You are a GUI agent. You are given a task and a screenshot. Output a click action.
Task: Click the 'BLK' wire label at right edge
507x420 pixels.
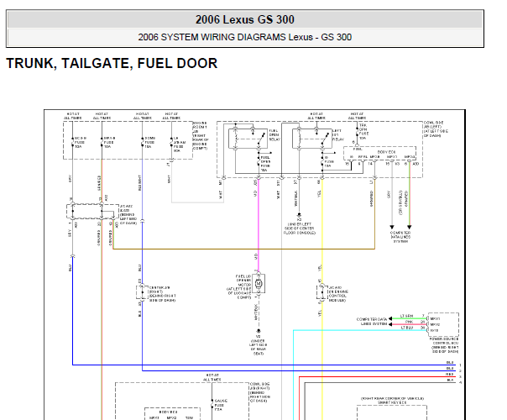click(x=450, y=380)
